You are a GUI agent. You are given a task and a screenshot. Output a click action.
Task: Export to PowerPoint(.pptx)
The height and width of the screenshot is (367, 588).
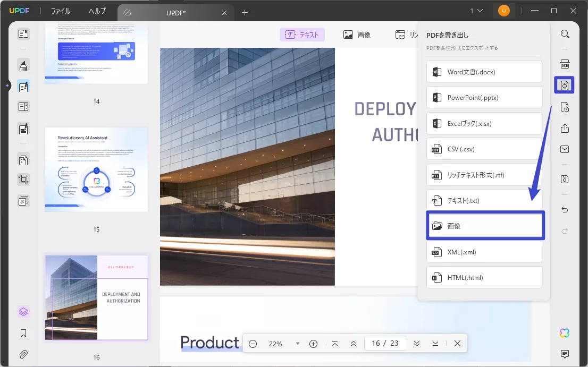(x=484, y=98)
